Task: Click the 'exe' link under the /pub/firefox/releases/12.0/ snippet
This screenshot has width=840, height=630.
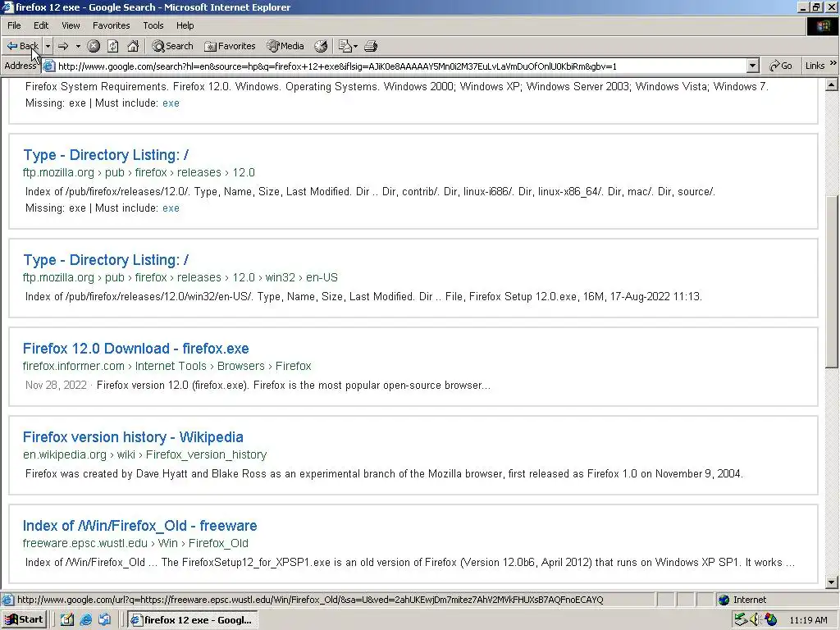Action: [x=171, y=208]
